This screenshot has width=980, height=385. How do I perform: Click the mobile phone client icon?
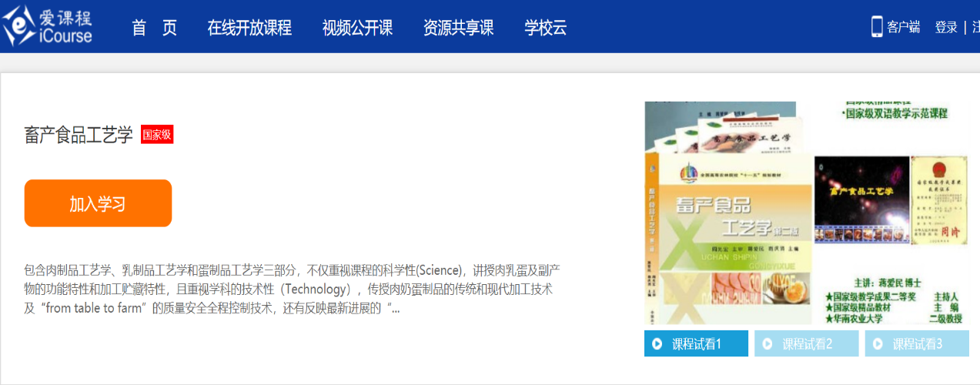(x=877, y=27)
